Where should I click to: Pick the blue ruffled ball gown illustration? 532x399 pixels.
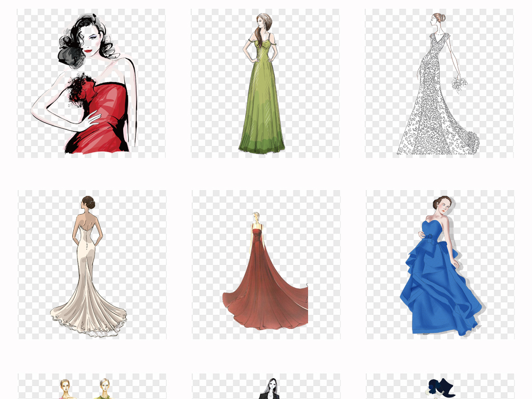tap(441, 264)
